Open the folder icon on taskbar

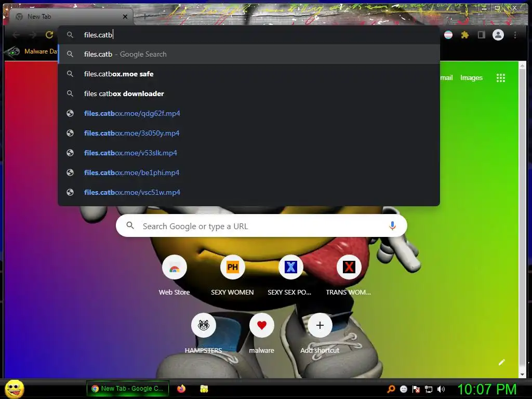(x=204, y=389)
